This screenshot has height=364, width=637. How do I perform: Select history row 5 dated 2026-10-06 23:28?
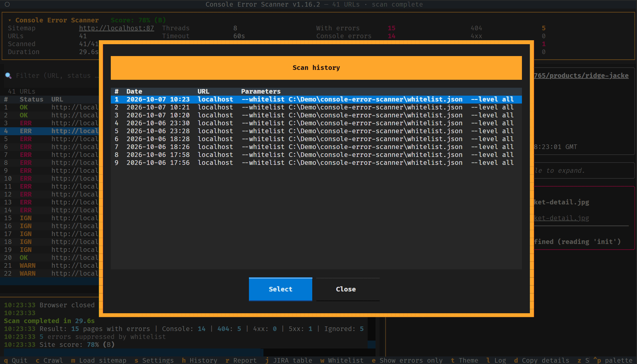[316, 131]
